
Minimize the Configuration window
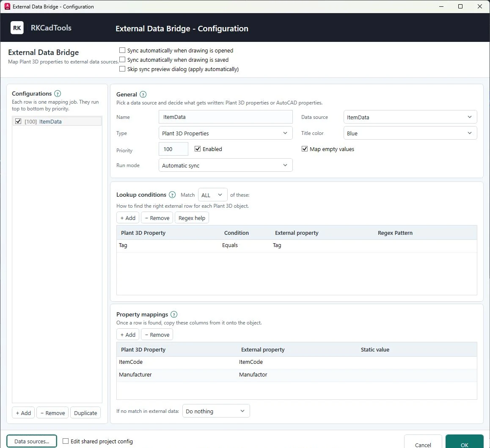(x=441, y=7)
